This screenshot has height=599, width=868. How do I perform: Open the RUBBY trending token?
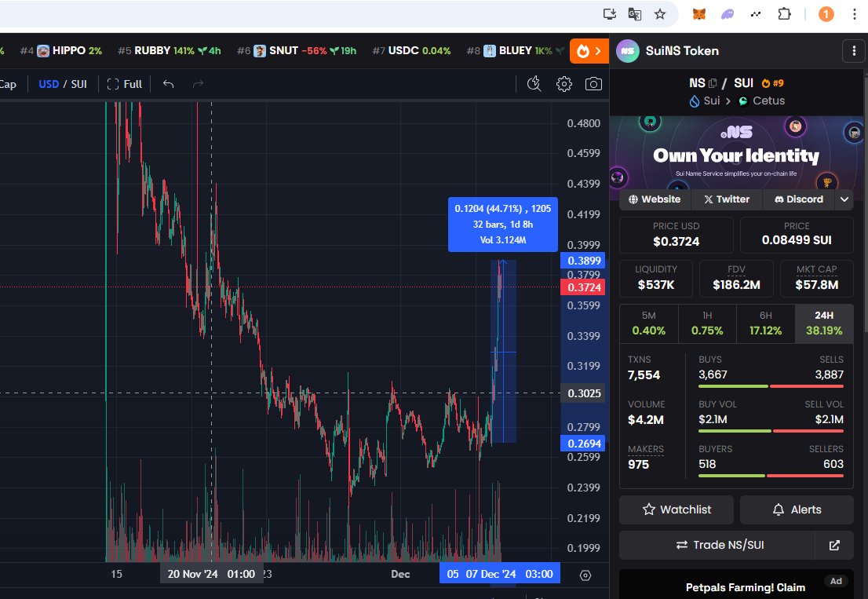[170, 51]
